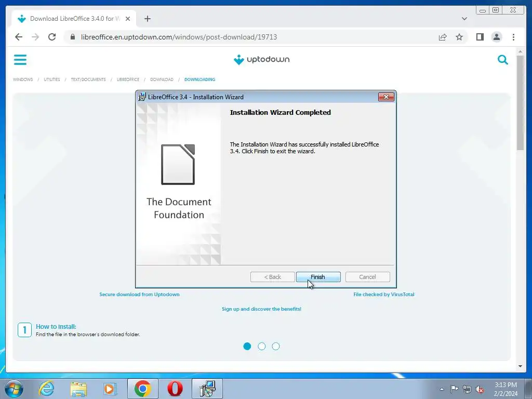
Task: Open the Windows Start menu
Action: [x=14, y=389]
